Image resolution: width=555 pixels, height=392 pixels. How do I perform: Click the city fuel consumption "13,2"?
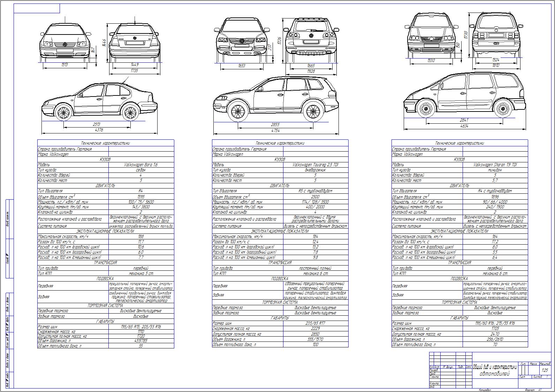tap(315, 247)
